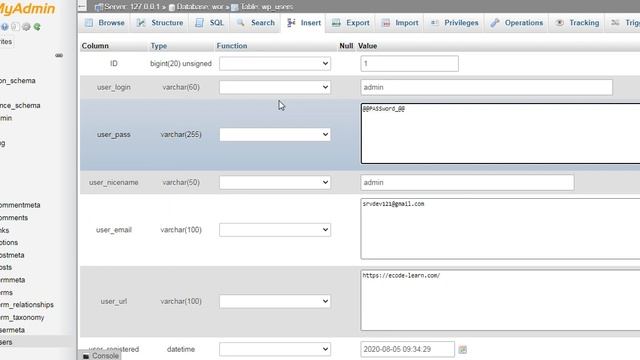Click the Export tab icon
Screen dimensions: 640x360
pyautogui.click(x=336, y=23)
